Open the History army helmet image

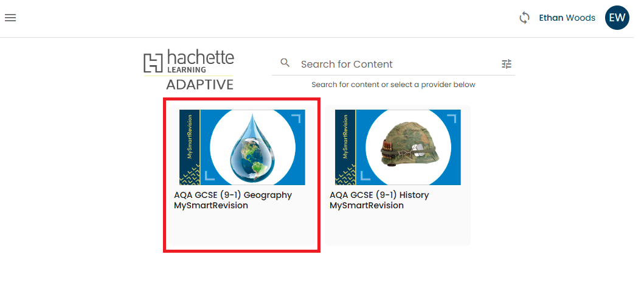[x=408, y=148]
